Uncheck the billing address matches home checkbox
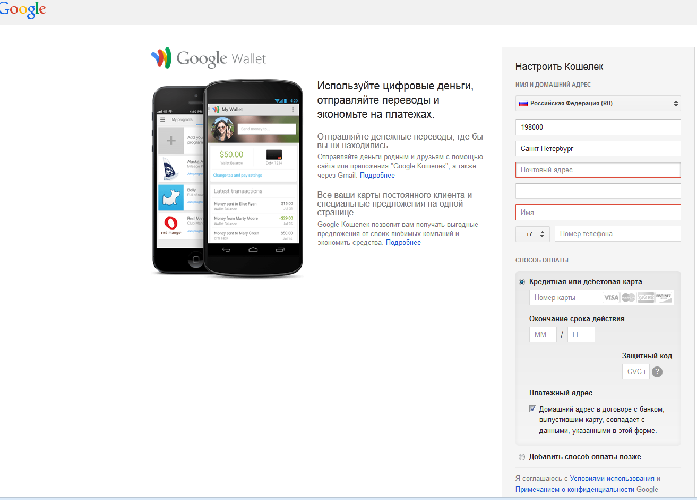697x502 pixels. point(532,409)
